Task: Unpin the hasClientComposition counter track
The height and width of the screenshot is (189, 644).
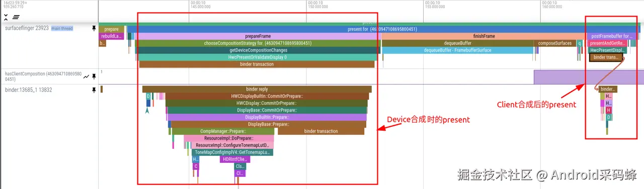Action: 94,76
